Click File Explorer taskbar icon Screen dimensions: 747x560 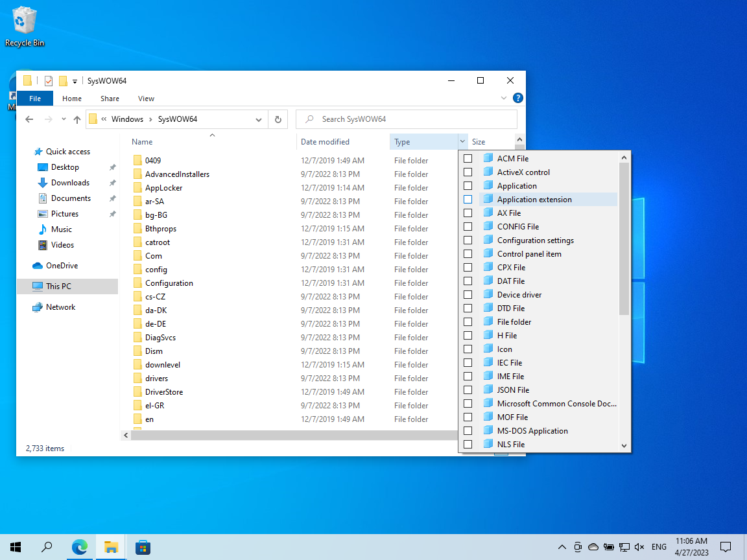click(x=111, y=547)
